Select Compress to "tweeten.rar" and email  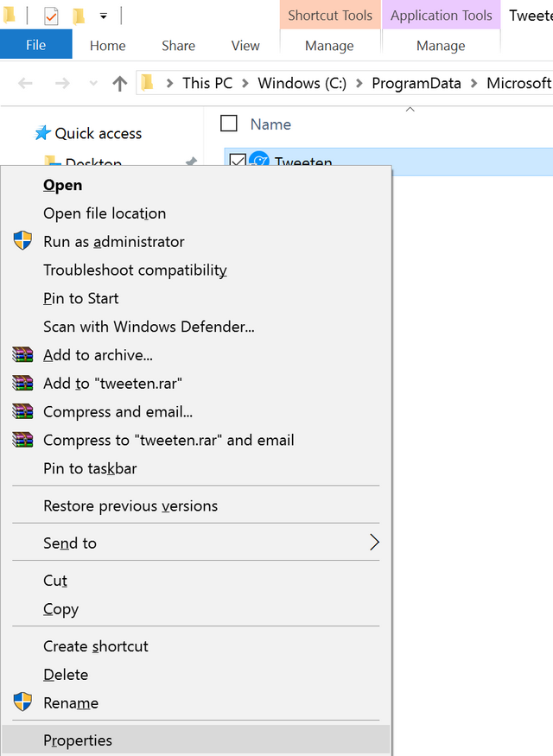pyautogui.click(x=196, y=441)
